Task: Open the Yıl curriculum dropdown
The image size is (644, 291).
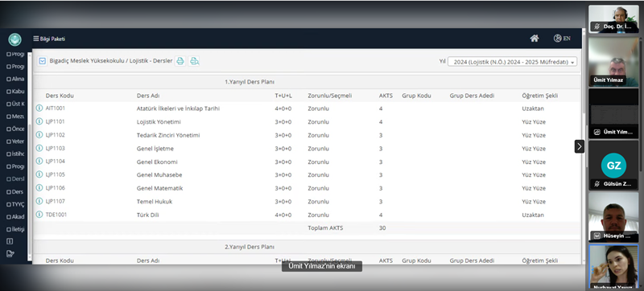Action: click(512, 62)
